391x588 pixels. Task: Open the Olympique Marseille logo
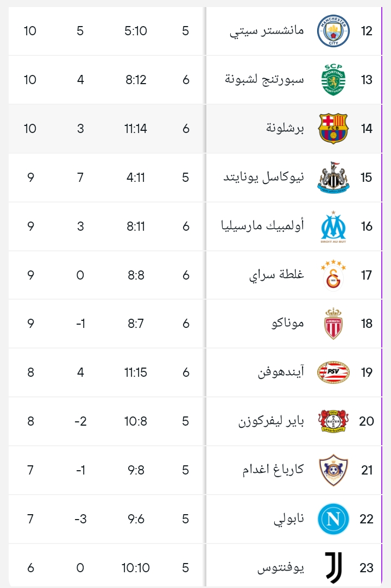click(x=333, y=226)
